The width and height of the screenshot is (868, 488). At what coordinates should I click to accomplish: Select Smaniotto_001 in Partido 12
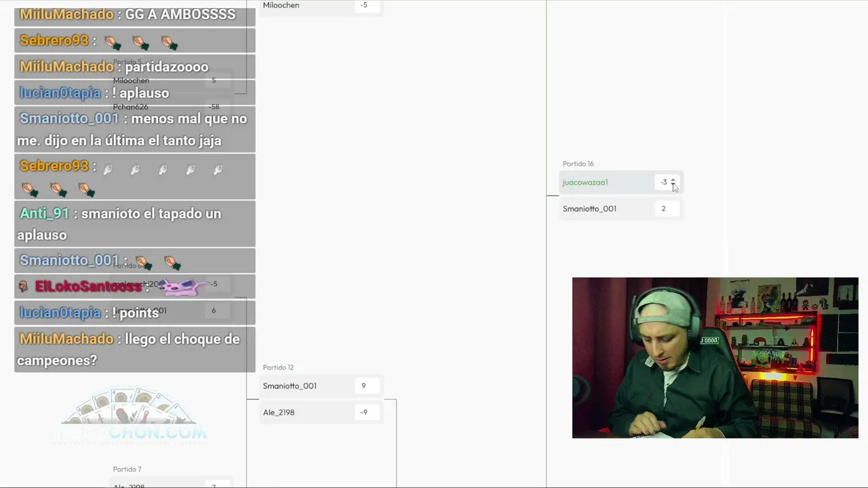pos(290,386)
